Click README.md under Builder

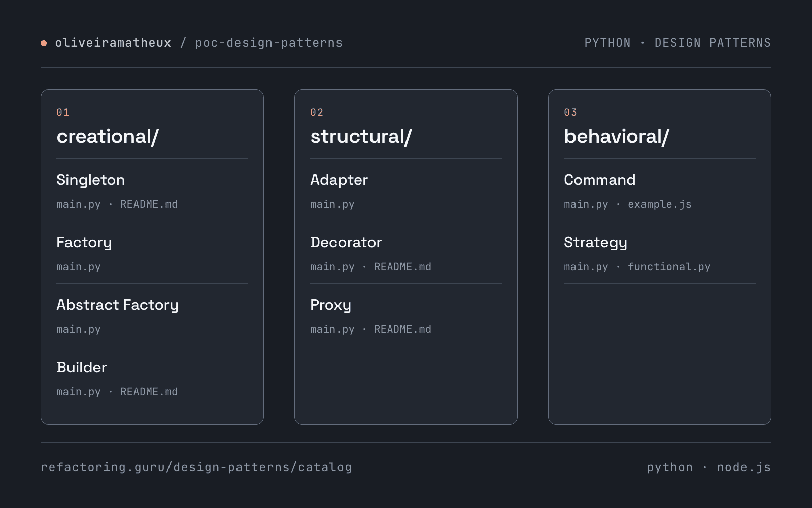coord(149,392)
